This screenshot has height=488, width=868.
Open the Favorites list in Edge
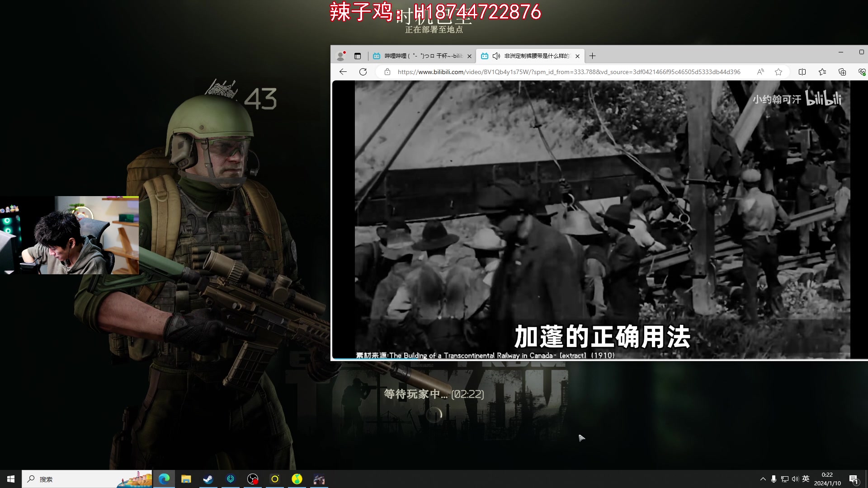tap(822, 72)
